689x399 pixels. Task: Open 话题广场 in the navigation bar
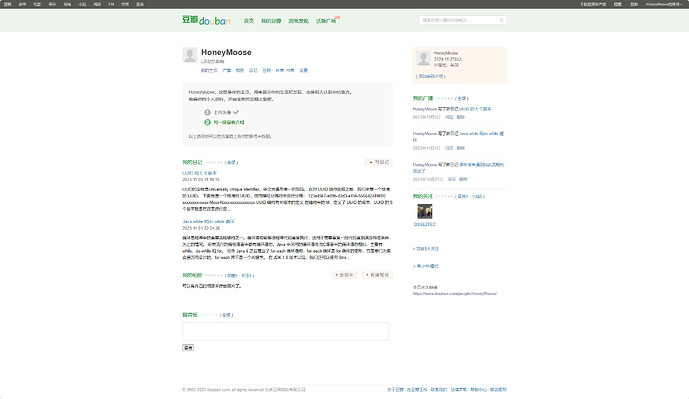pos(326,21)
